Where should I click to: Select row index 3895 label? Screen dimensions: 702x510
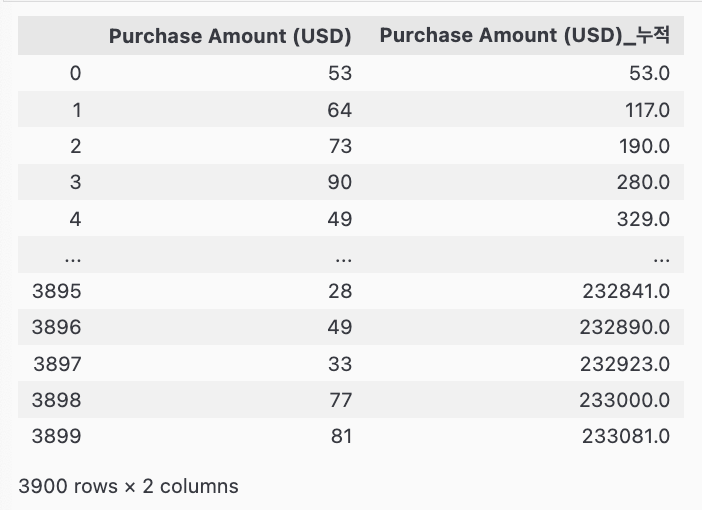tap(57, 291)
